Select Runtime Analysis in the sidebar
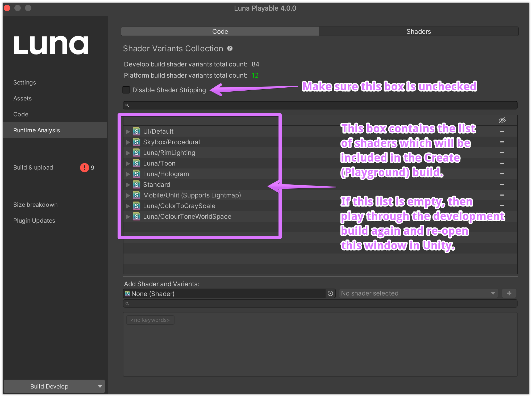The width and height of the screenshot is (532, 397). click(x=55, y=130)
